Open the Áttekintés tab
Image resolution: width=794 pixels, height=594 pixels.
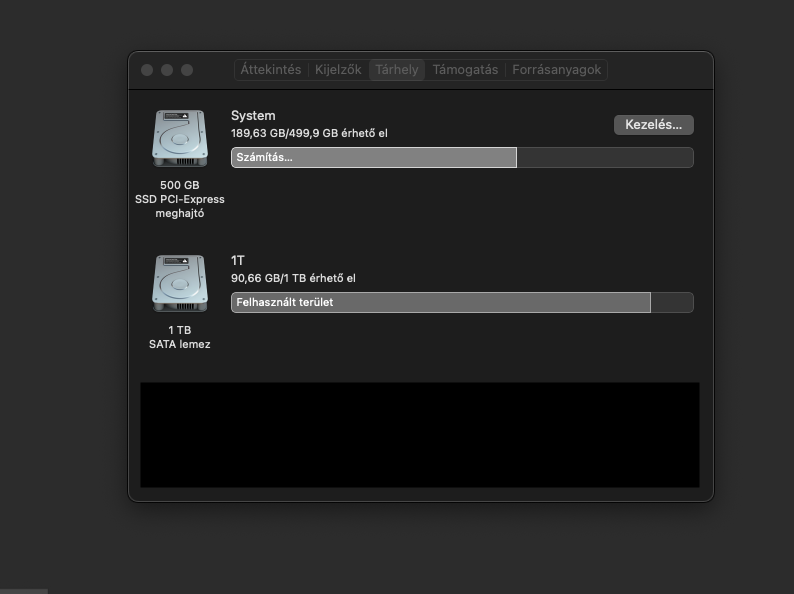coord(271,70)
